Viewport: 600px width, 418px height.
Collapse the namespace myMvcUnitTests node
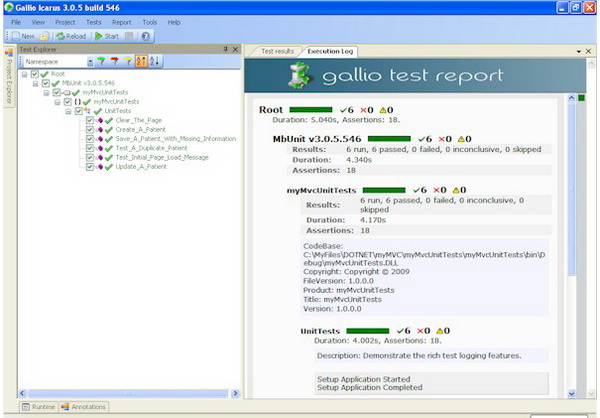[57, 102]
